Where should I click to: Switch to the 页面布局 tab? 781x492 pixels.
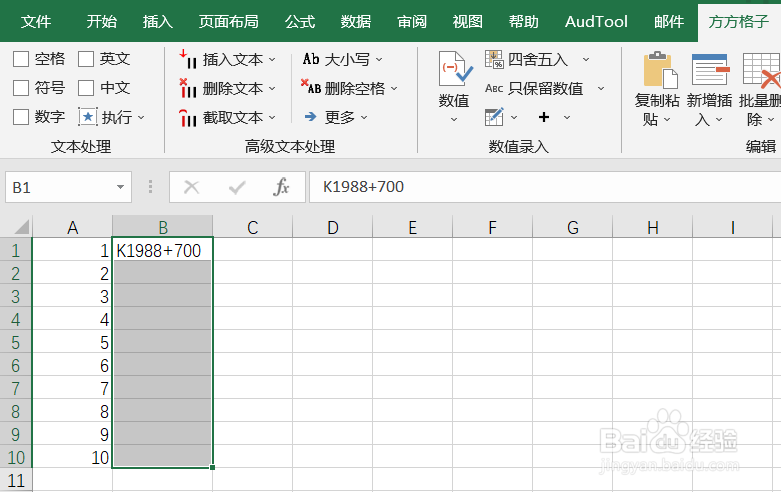coord(229,21)
